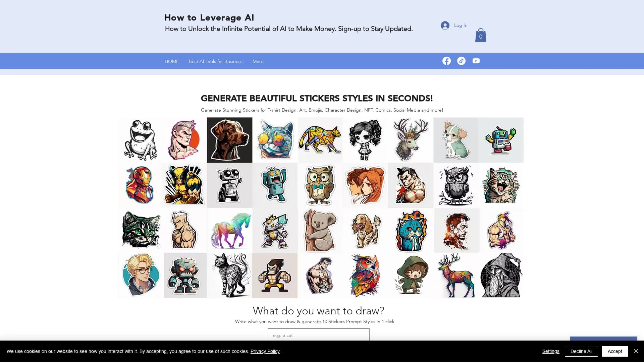The width and height of the screenshot is (644, 362).
Task: Select the bearded wizard sticker
Action: tap(501, 276)
